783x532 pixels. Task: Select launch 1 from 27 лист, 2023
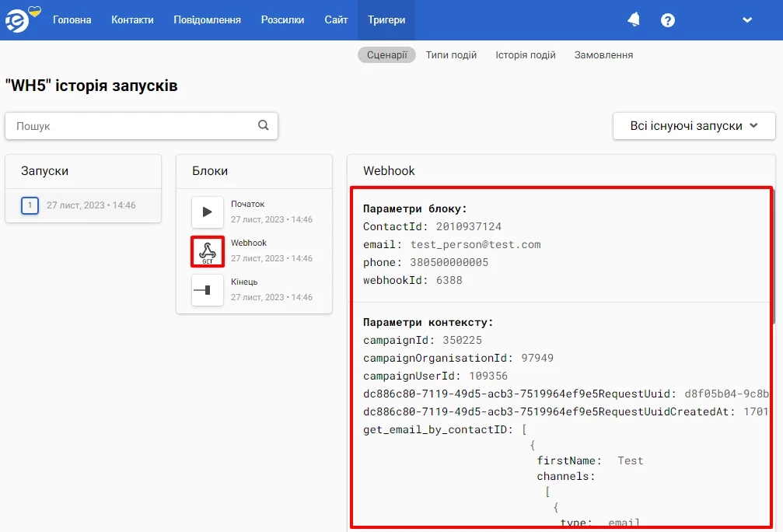[x=83, y=205]
